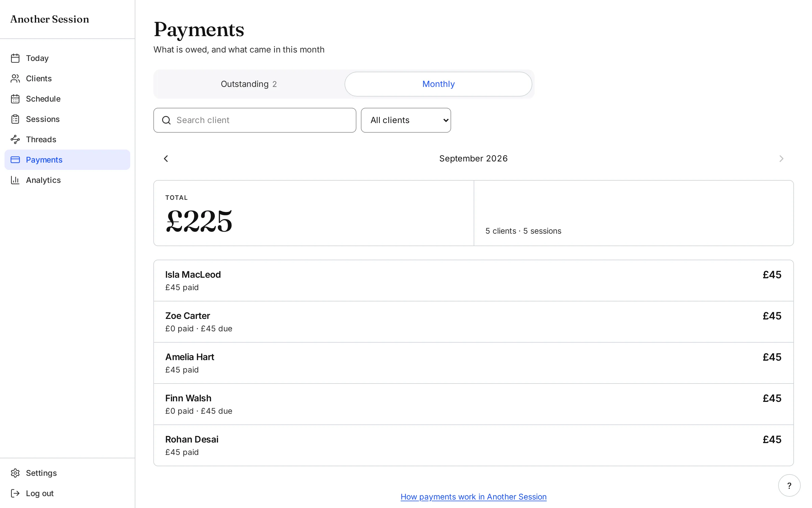Click the magnifier icon in search box
Viewport: 812px width, 508px height.
point(166,120)
